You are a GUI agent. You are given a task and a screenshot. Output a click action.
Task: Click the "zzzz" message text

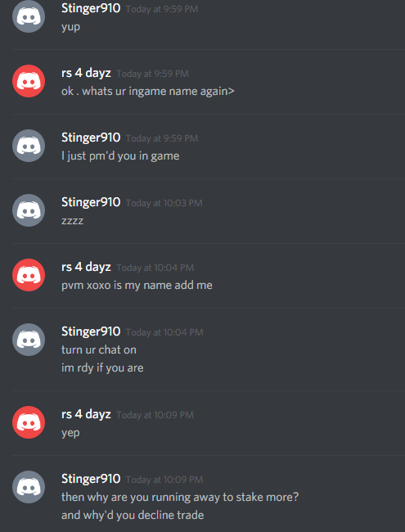72,221
